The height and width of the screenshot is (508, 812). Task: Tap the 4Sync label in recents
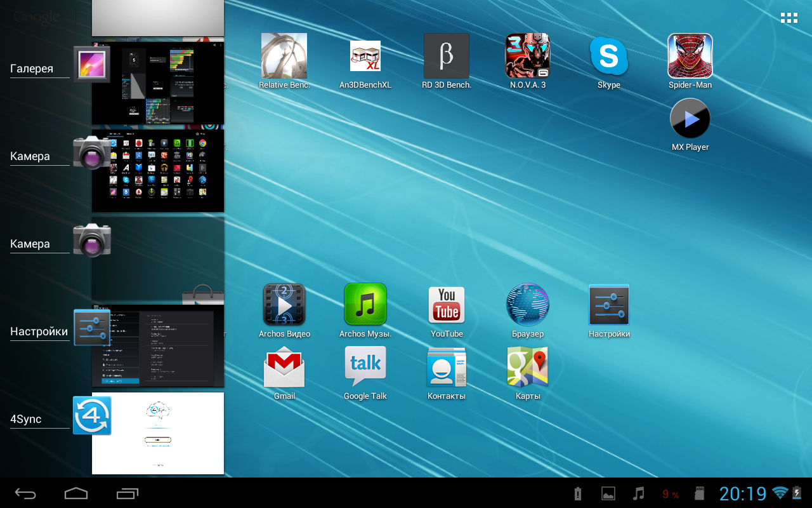[25, 419]
